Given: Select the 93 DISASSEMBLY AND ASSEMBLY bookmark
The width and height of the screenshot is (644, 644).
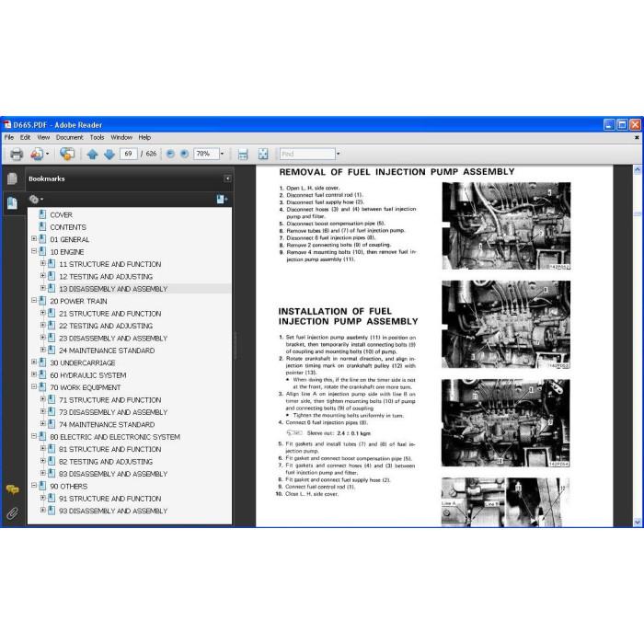Looking at the screenshot, I should (113, 511).
